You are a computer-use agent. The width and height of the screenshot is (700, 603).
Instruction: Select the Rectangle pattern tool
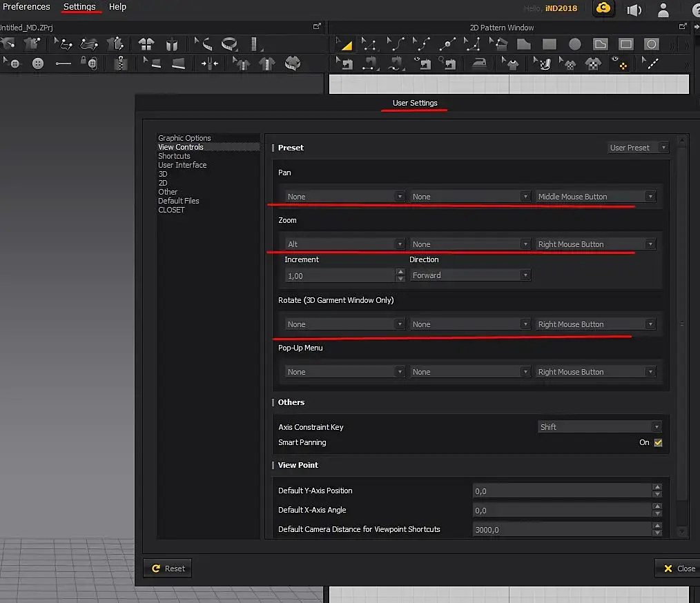point(550,44)
